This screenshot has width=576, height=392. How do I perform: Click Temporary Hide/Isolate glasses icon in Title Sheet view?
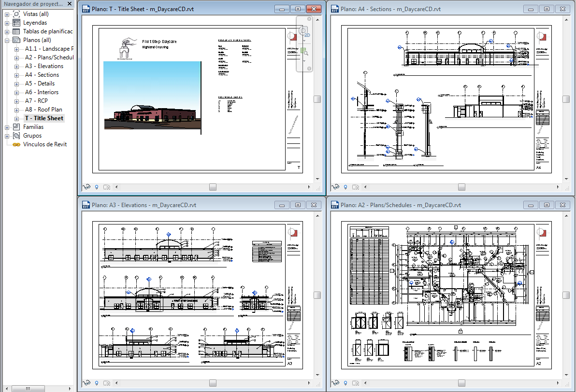86,187
